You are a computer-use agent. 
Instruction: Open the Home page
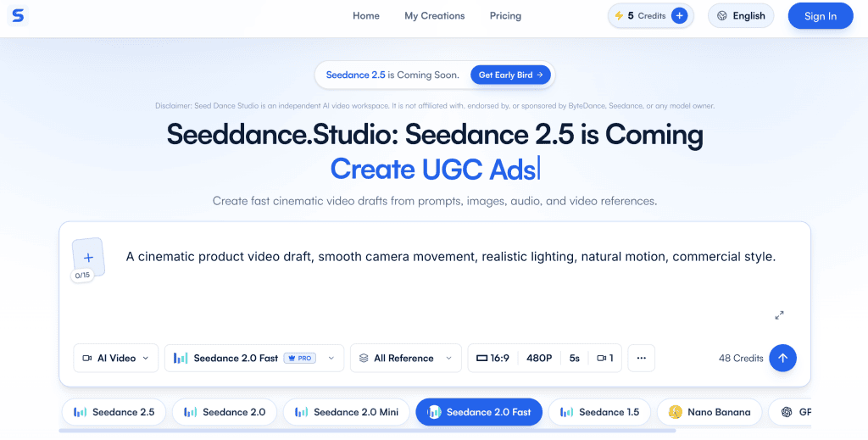coord(366,16)
